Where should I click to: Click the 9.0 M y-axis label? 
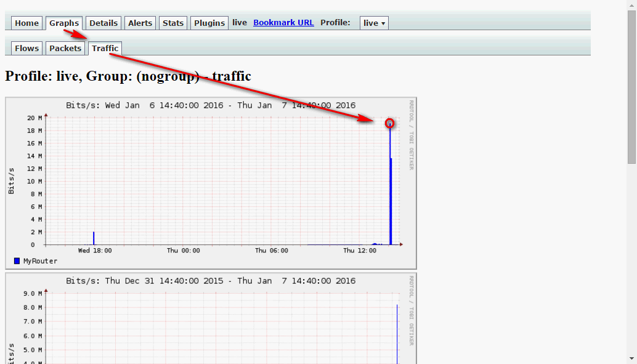point(33,293)
